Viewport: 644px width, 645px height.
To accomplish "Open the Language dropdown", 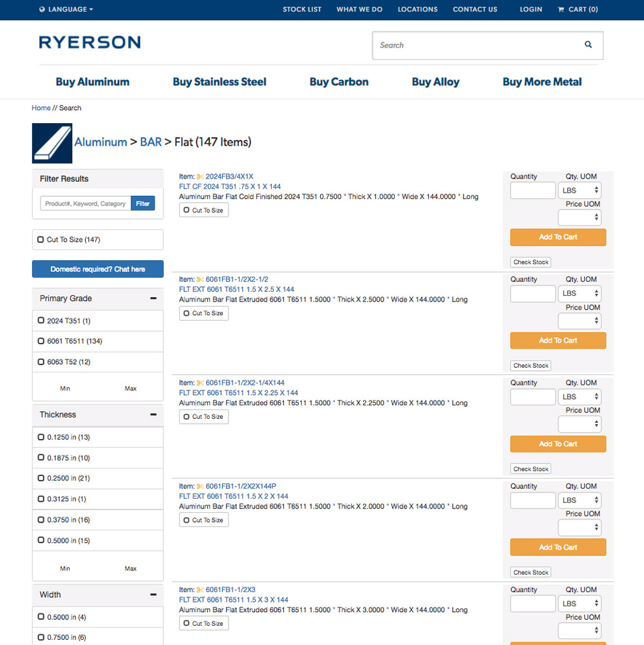I will pos(66,9).
